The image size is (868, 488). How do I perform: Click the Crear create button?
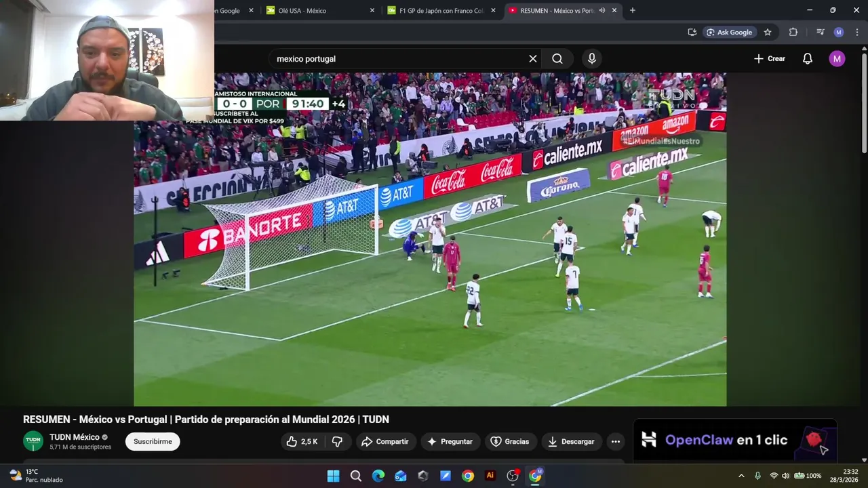click(770, 59)
